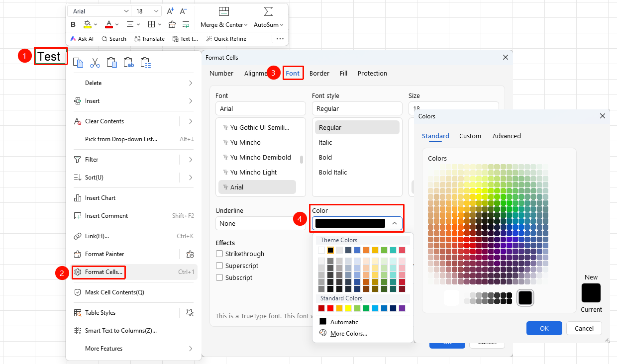Click the Copy icon in context menu
The height and width of the screenshot is (364, 617).
pyautogui.click(x=78, y=63)
